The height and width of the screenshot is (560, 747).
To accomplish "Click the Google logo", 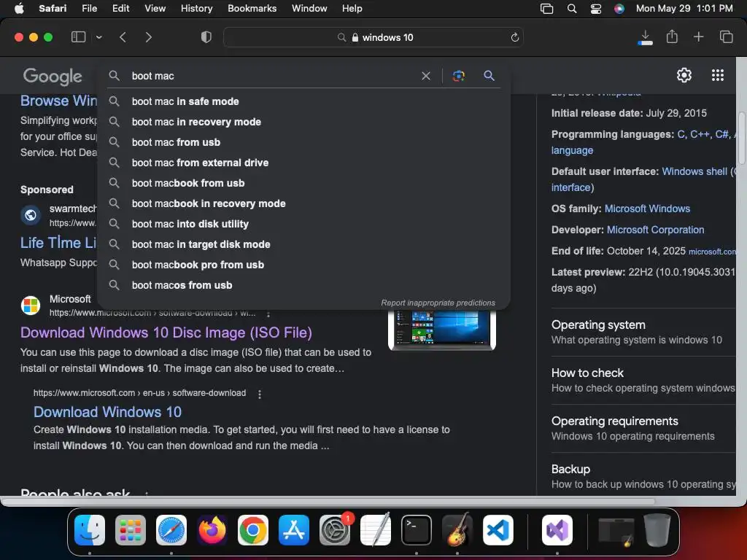I will (53, 76).
